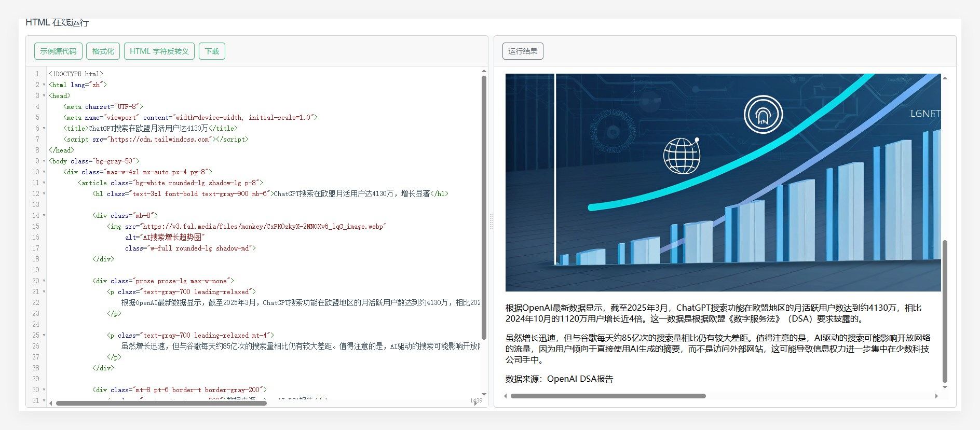Collapse the html tag on line 2
The width and height of the screenshot is (980, 430).
pos(44,85)
